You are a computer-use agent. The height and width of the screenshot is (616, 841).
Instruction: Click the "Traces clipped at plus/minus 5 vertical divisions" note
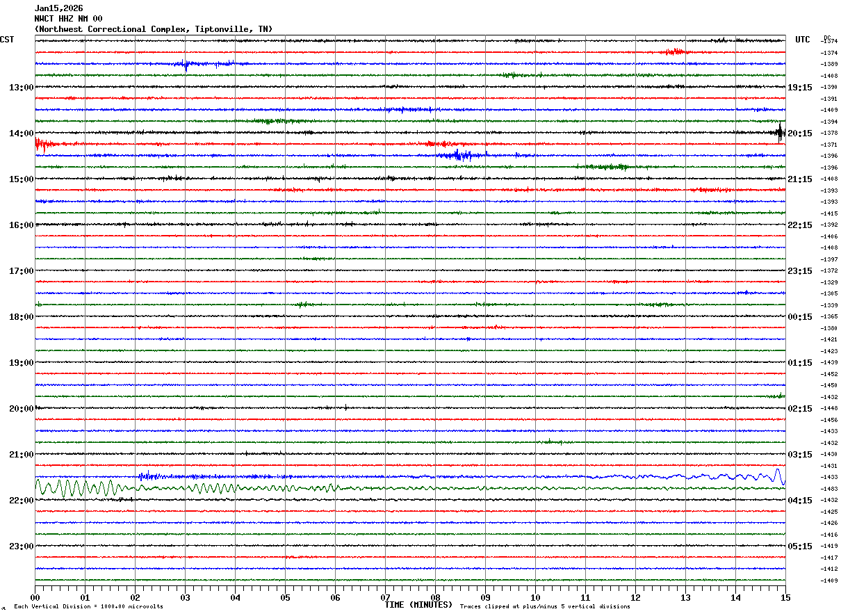tap(545, 606)
